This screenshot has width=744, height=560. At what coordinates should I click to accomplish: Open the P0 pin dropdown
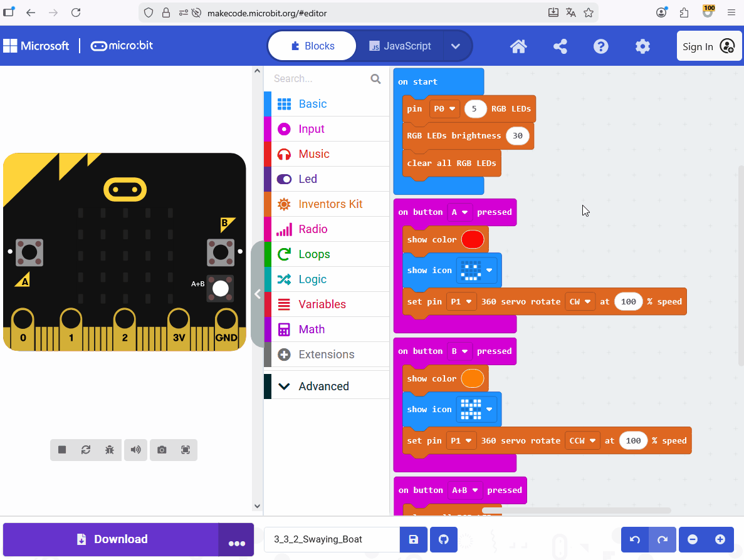tap(444, 109)
